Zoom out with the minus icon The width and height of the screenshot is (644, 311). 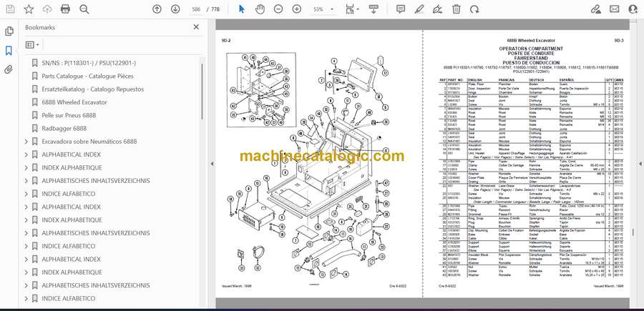(278, 9)
